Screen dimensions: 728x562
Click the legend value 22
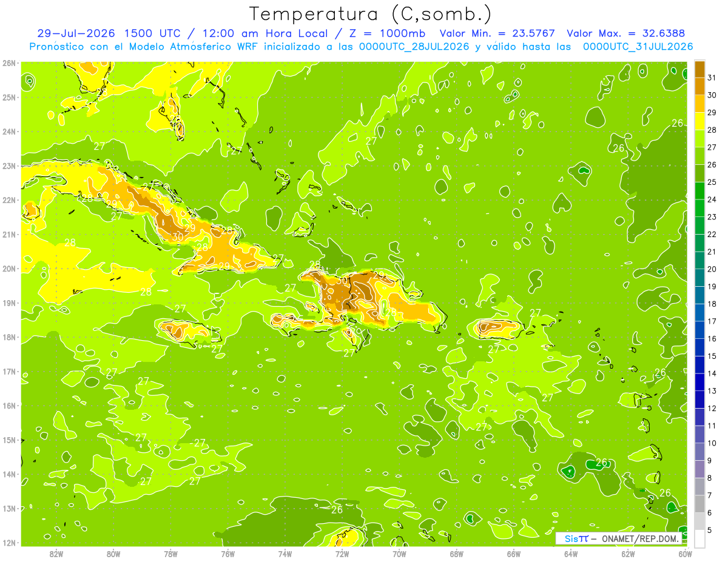712,234
